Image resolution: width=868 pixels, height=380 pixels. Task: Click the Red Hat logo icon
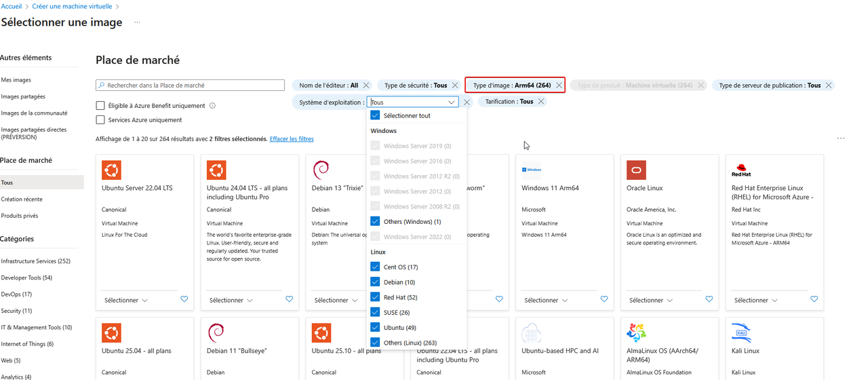pos(742,170)
